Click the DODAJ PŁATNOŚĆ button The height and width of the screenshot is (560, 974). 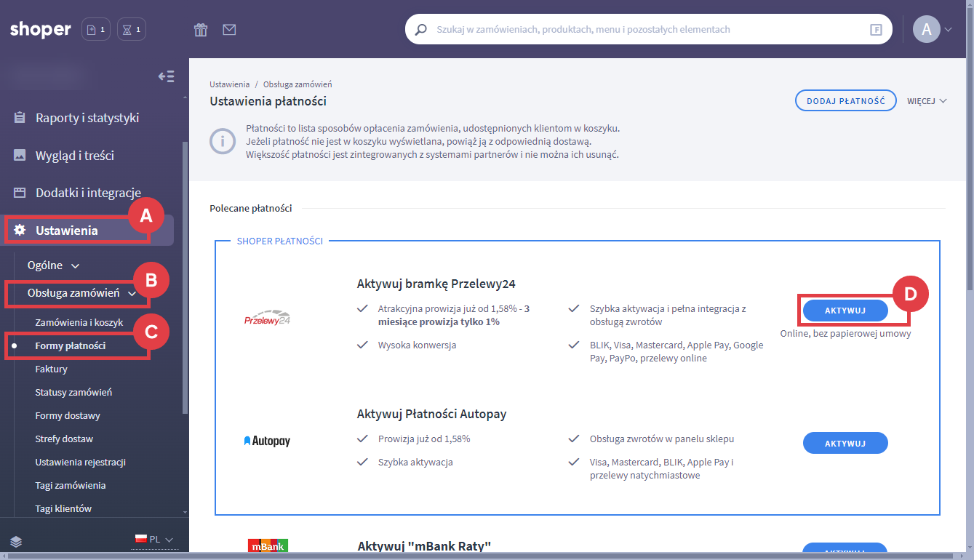845,101
